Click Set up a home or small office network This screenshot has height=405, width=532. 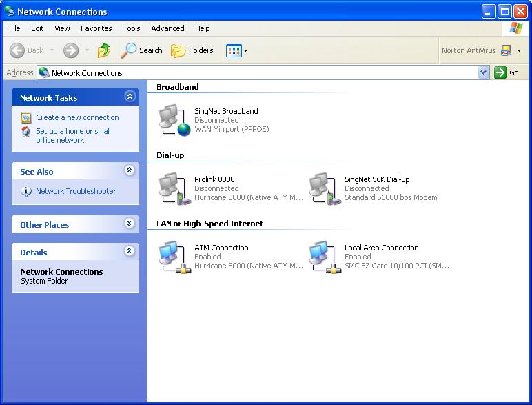pos(73,135)
